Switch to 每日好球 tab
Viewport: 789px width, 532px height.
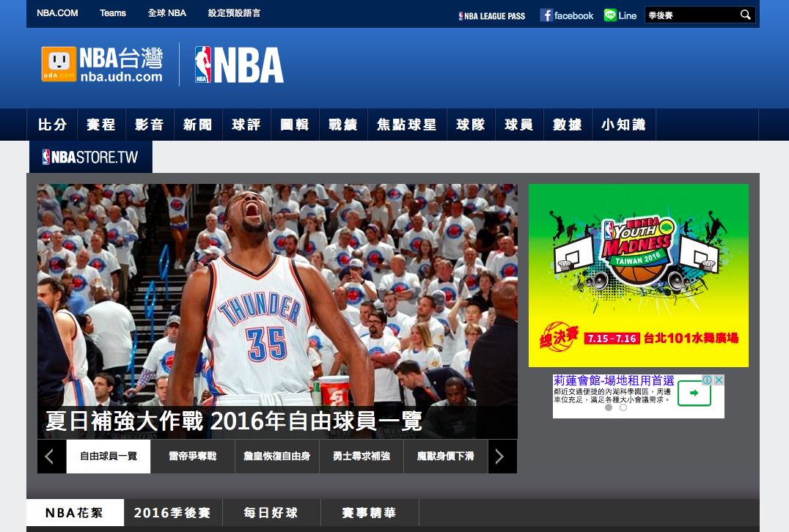point(271,513)
